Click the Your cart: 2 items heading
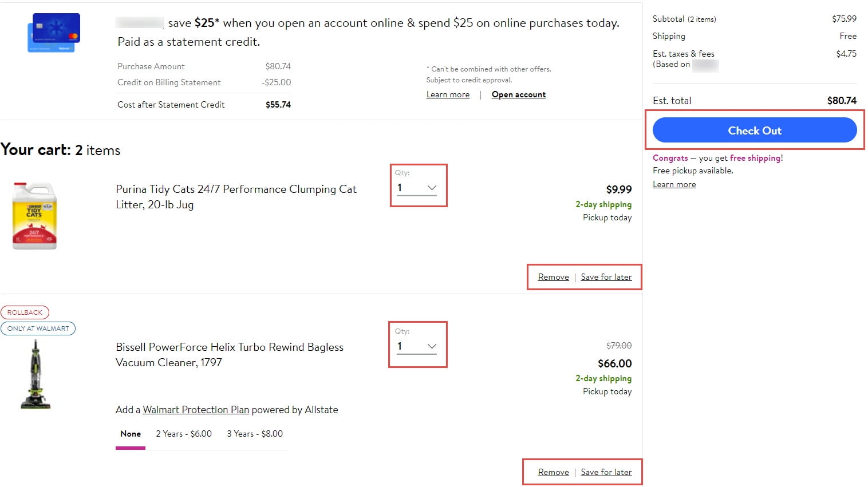The width and height of the screenshot is (868, 487). (x=61, y=150)
